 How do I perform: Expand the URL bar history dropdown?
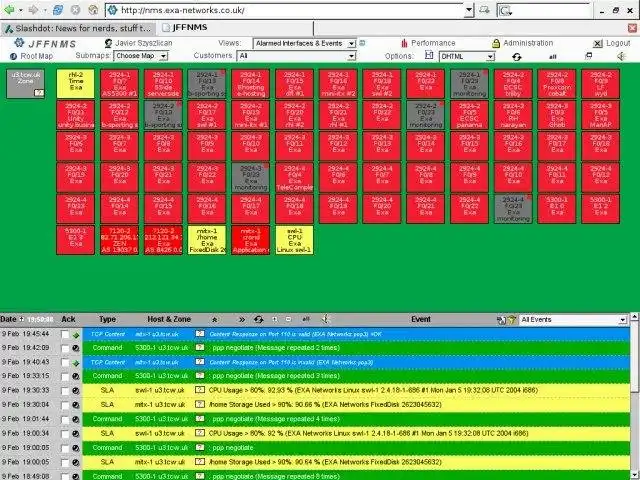pos(469,10)
